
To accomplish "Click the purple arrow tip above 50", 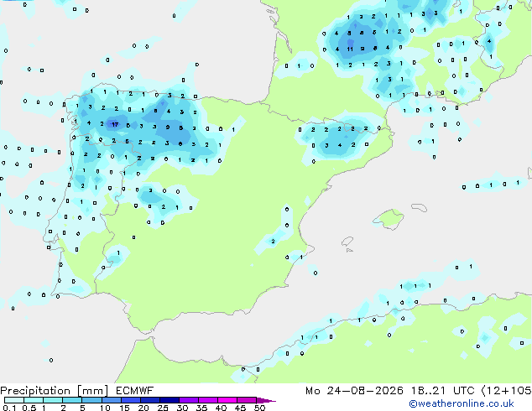I will point(266,400).
